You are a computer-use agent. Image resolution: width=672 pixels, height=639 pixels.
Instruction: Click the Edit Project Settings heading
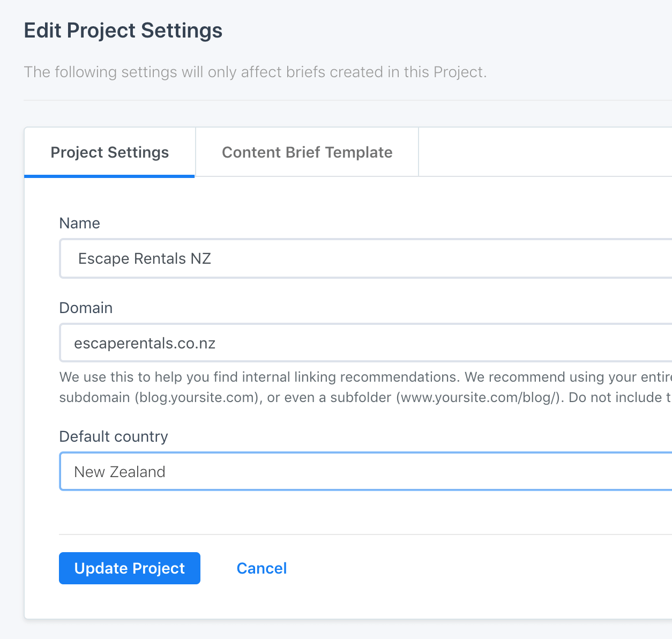pos(123,31)
